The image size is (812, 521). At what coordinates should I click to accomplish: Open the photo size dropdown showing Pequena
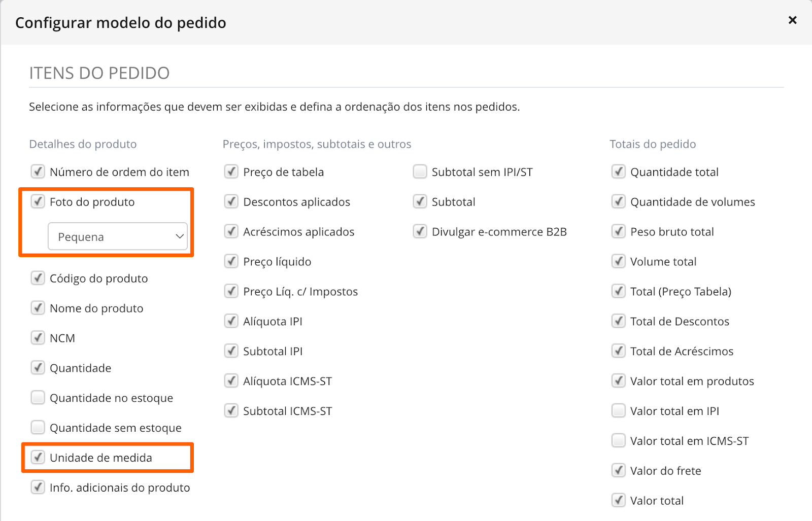tap(118, 236)
